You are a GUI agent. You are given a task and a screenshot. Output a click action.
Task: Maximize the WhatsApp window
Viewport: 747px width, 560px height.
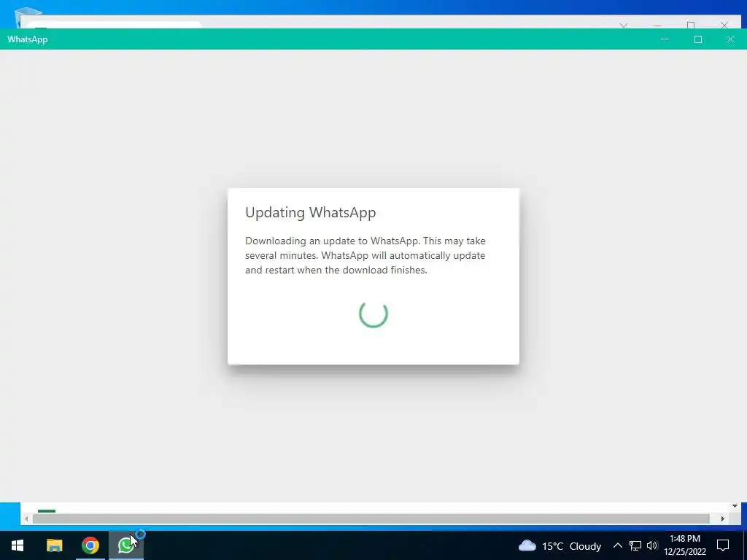[x=698, y=39]
